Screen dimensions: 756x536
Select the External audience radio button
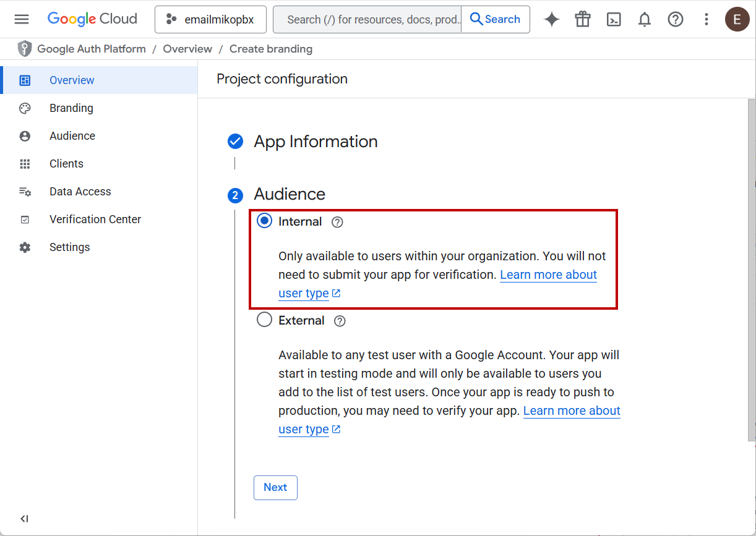[265, 320]
